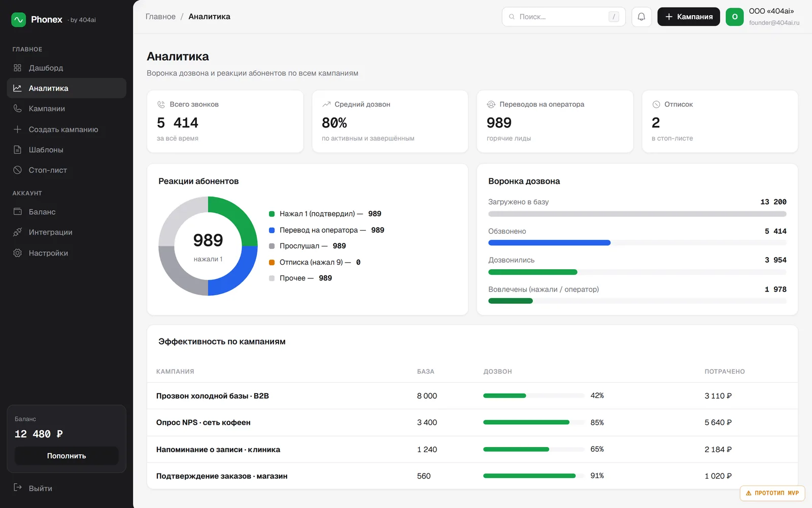The width and height of the screenshot is (812, 508).
Task: Click the clock icon on Отписок card
Action: coord(656,104)
